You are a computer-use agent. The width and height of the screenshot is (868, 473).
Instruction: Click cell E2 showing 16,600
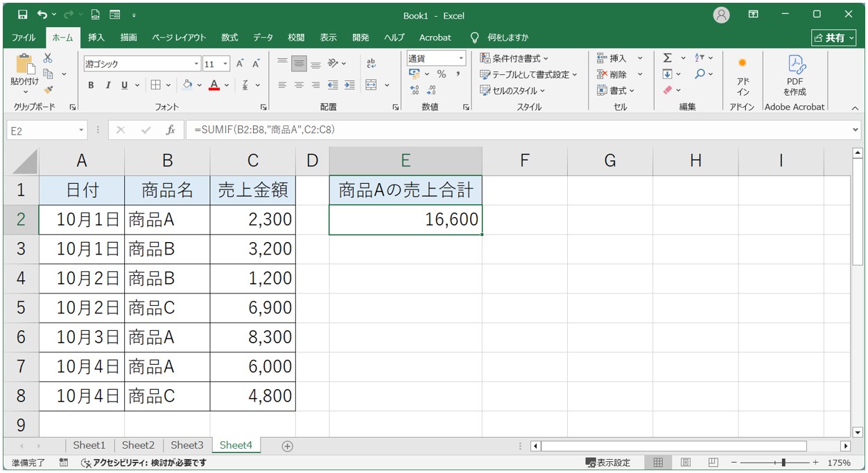coord(406,218)
